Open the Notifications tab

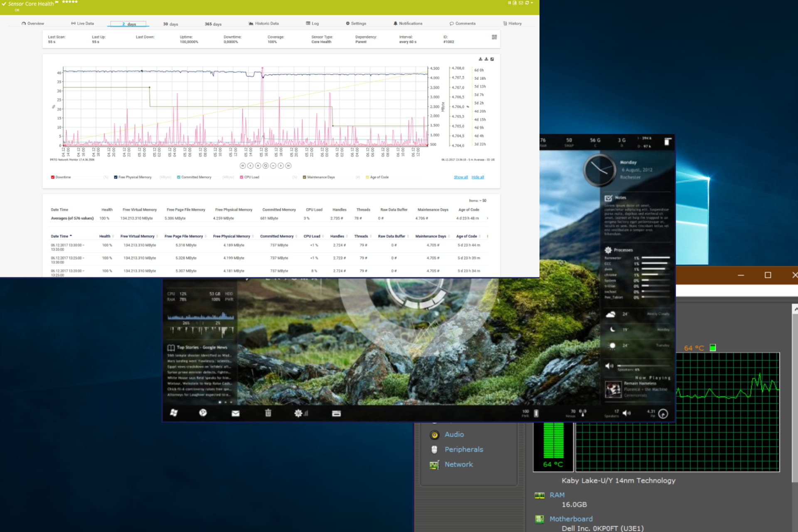(x=408, y=23)
